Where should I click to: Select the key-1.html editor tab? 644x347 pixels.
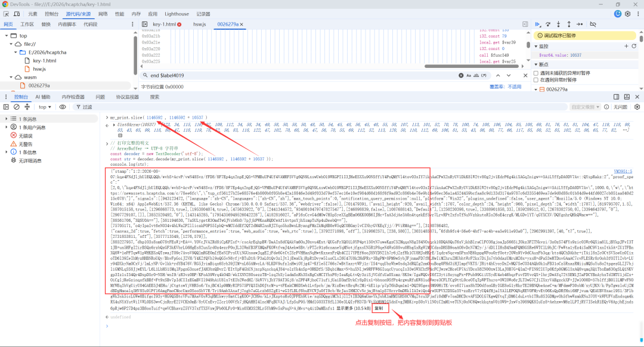164,24
